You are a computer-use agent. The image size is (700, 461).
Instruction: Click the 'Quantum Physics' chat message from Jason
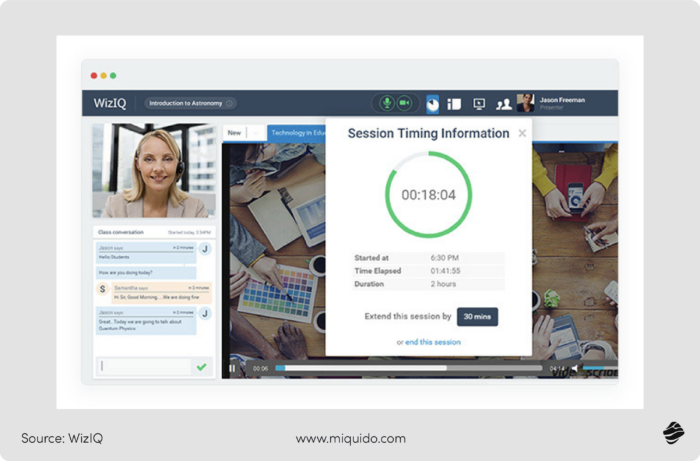click(146, 320)
